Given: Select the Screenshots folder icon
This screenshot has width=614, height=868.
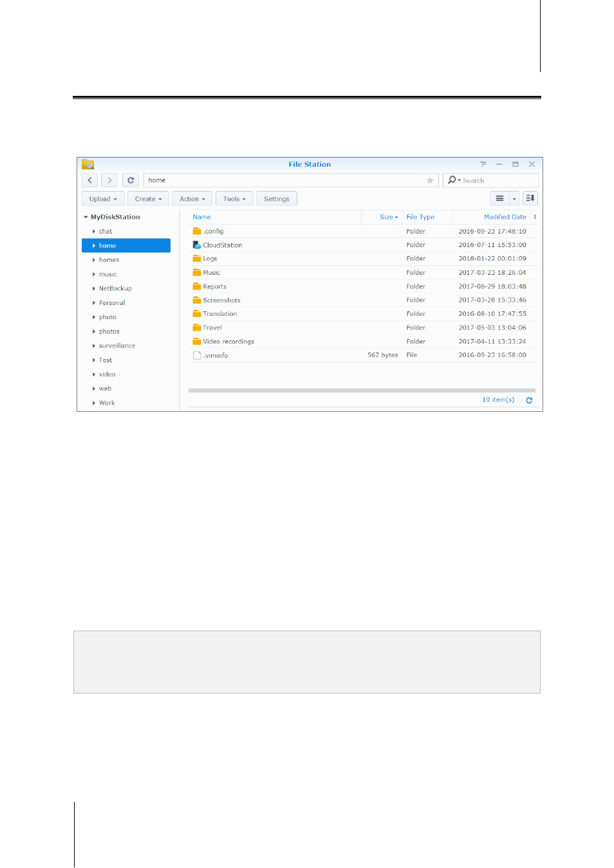Looking at the screenshot, I should pos(197,300).
